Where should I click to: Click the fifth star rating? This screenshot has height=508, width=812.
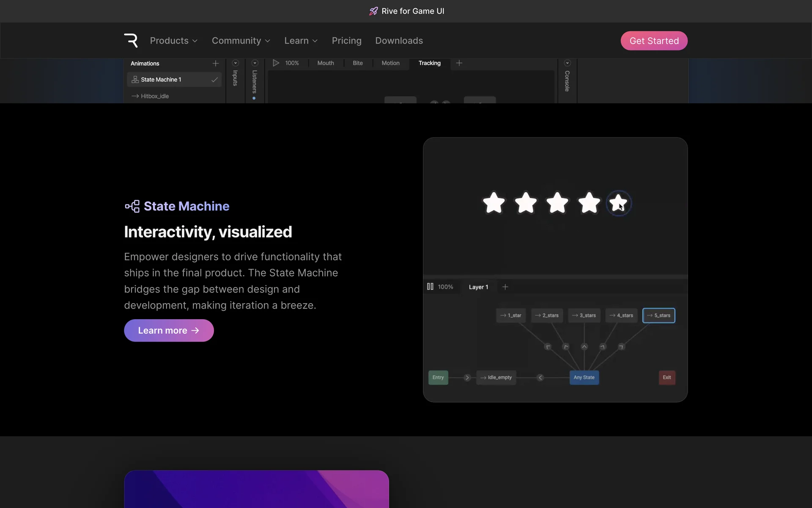pos(618,203)
